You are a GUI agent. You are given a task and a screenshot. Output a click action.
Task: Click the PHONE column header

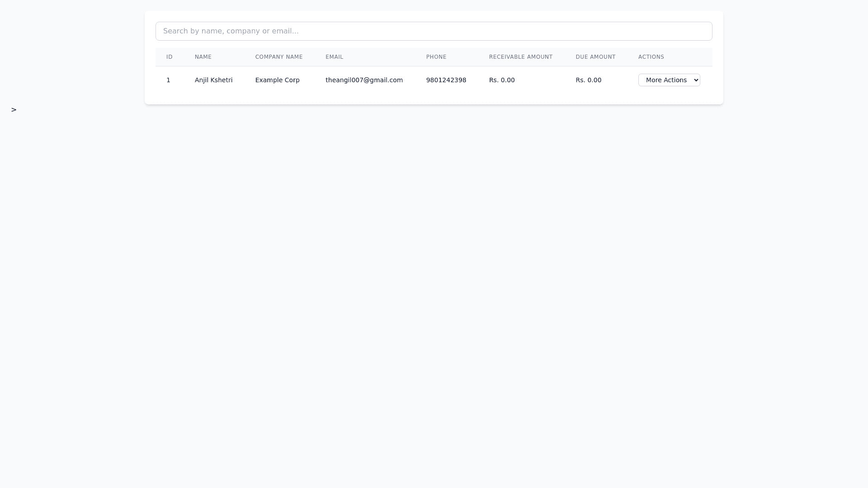point(436,57)
